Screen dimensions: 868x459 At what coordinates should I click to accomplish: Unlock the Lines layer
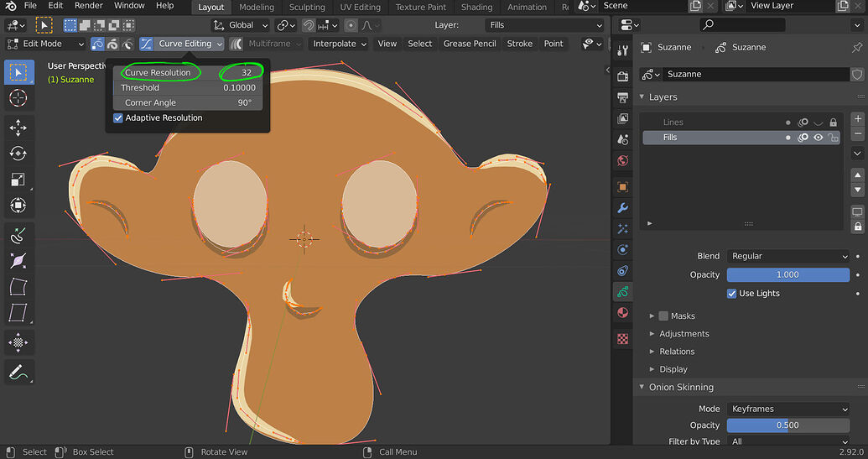tap(833, 123)
